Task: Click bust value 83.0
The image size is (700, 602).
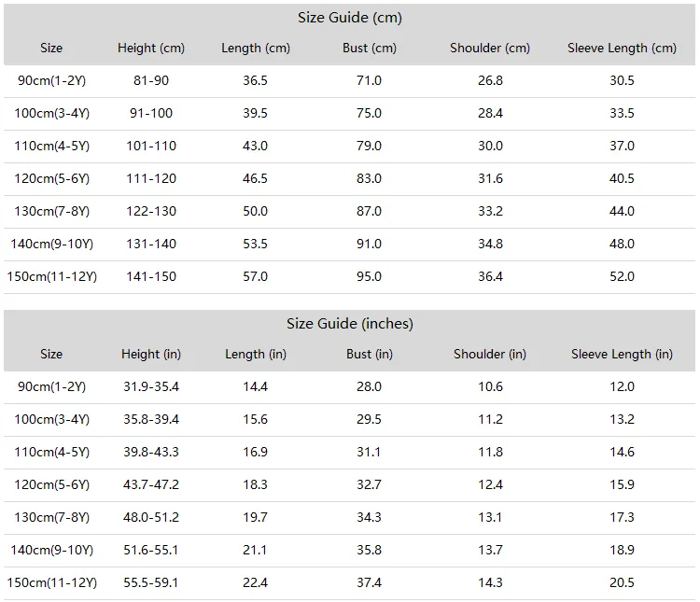Action: point(369,178)
